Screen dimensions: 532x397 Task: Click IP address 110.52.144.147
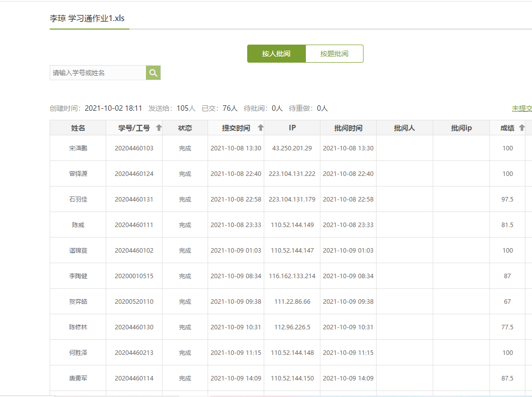292,251
